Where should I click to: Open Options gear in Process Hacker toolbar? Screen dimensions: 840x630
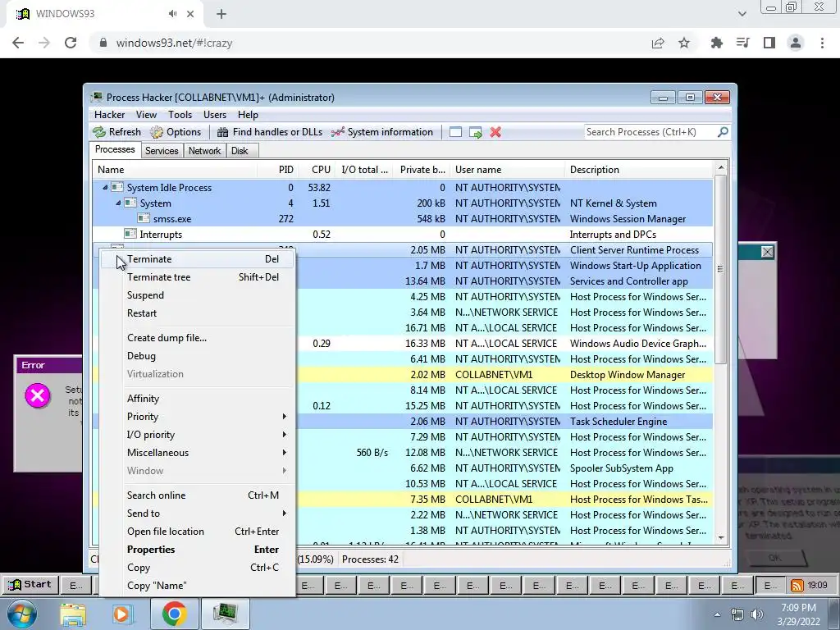157,132
